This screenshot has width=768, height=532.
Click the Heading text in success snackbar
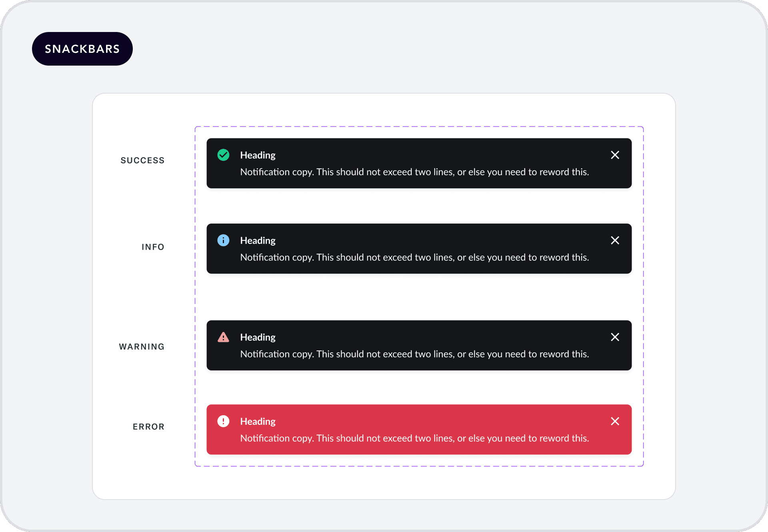click(x=258, y=155)
